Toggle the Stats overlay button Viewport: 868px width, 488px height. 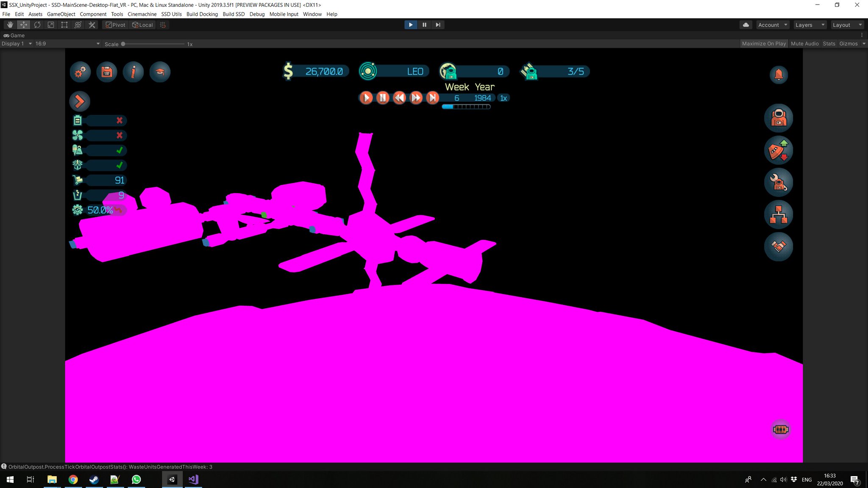tap(829, 44)
